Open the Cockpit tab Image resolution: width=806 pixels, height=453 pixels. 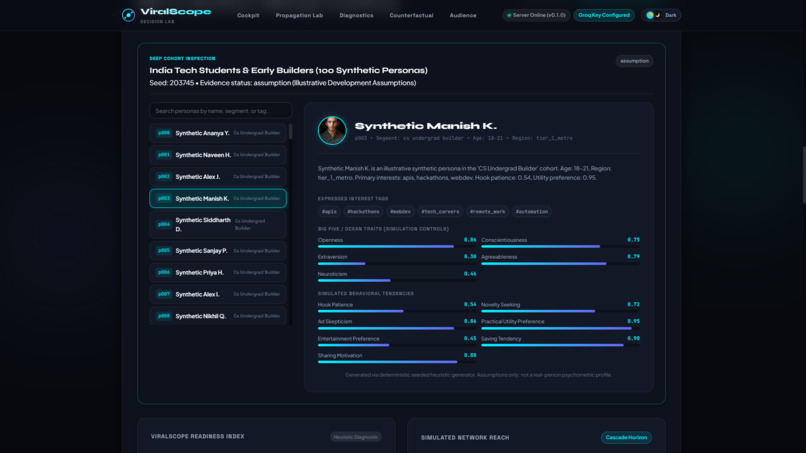coord(248,15)
